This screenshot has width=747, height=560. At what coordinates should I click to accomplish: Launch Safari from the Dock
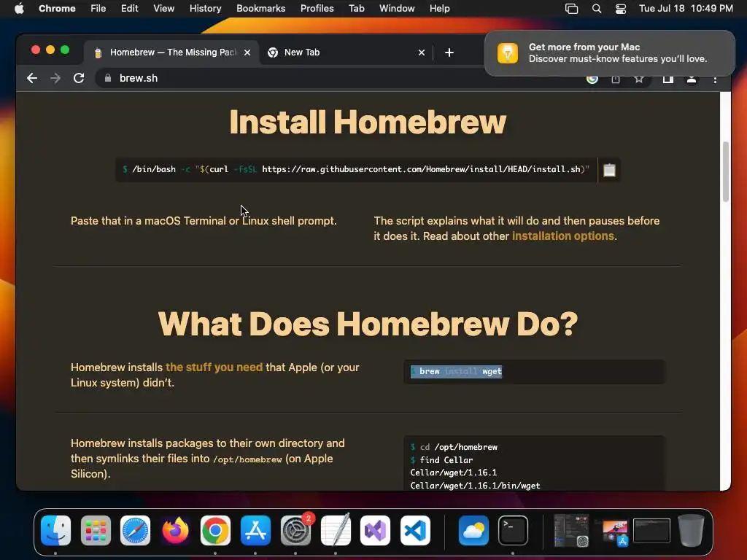point(135,530)
